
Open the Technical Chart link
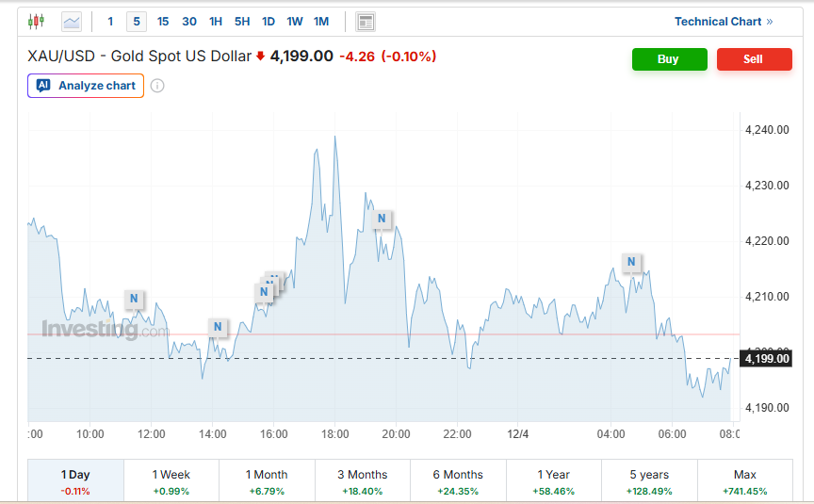pos(723,21)
